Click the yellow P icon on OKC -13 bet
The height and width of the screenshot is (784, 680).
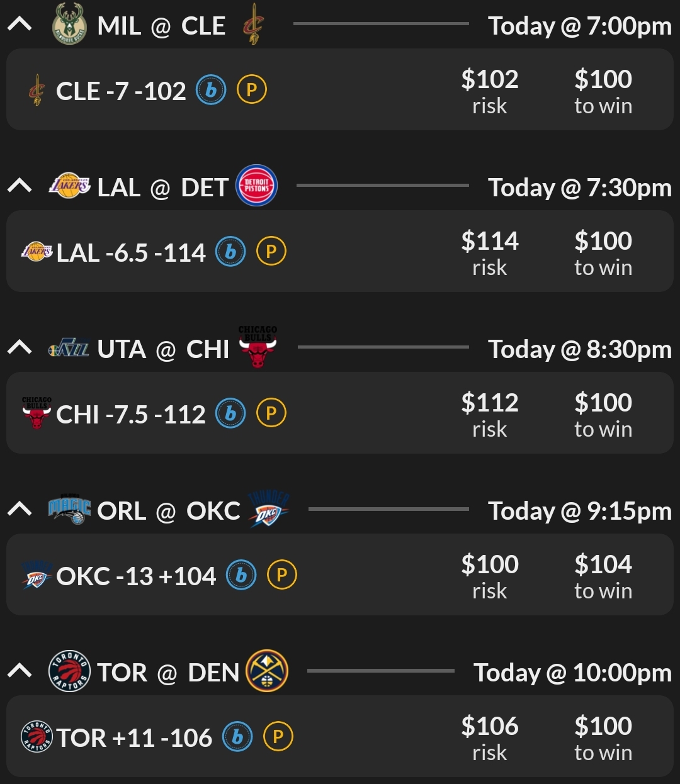[282, 576]
